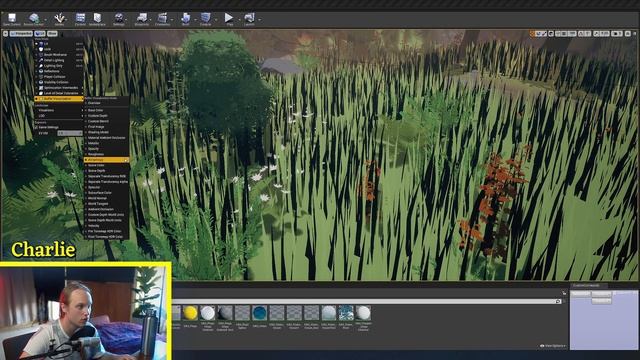
Task: Choose Metallic buffer visualization
Action: coord(107,143)
